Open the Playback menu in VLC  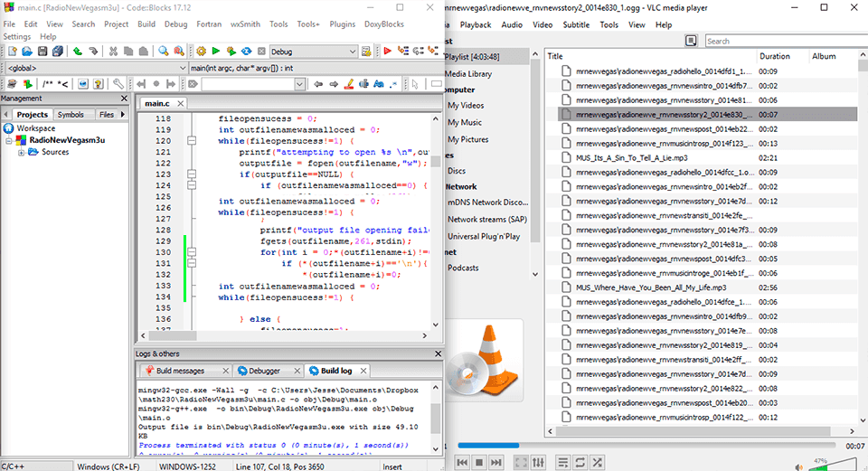(x=476, y=25)
